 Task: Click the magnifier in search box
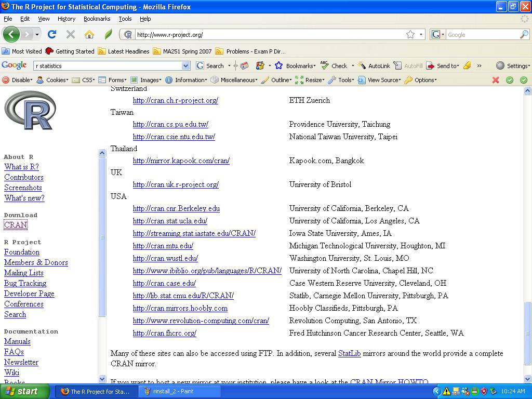[x=524, y=35]
